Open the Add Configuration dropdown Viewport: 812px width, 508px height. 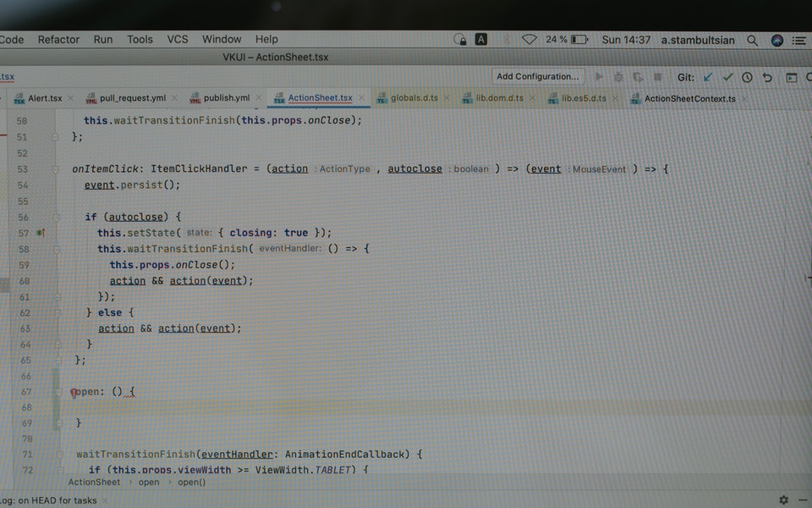(538, 77)
